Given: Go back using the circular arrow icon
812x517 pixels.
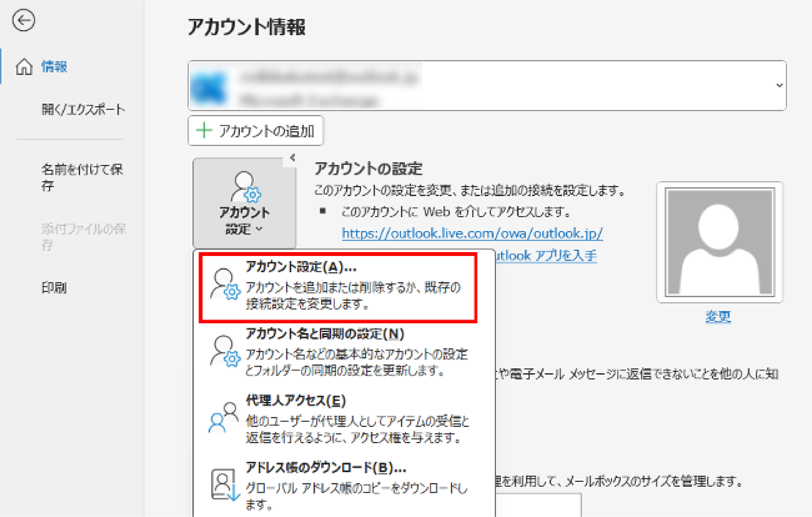Looking at the screenshot, I should 23,20.
